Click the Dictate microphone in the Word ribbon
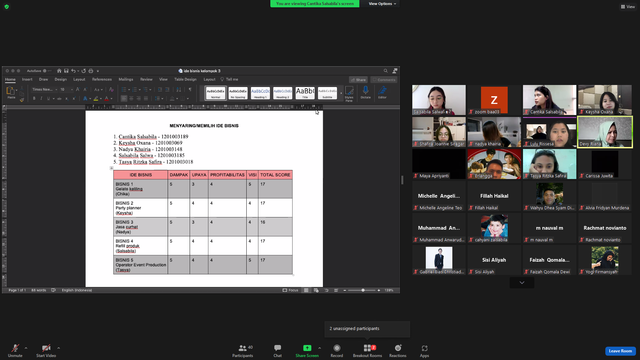 [x=366, y=92]
